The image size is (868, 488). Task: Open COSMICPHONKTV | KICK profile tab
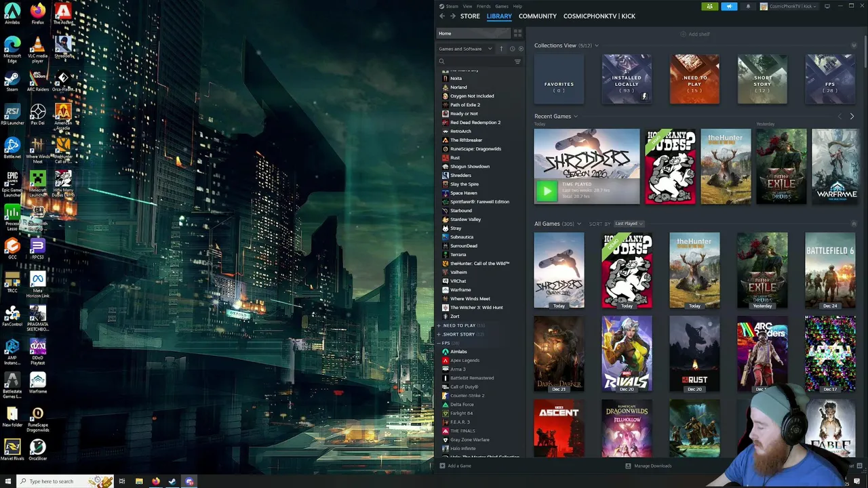coord(599,16)
